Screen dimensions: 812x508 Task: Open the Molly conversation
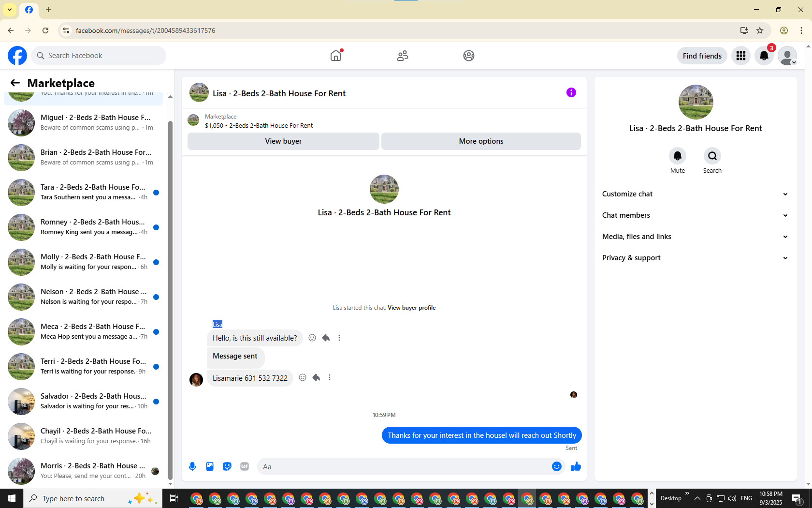[x=84, y=262]
